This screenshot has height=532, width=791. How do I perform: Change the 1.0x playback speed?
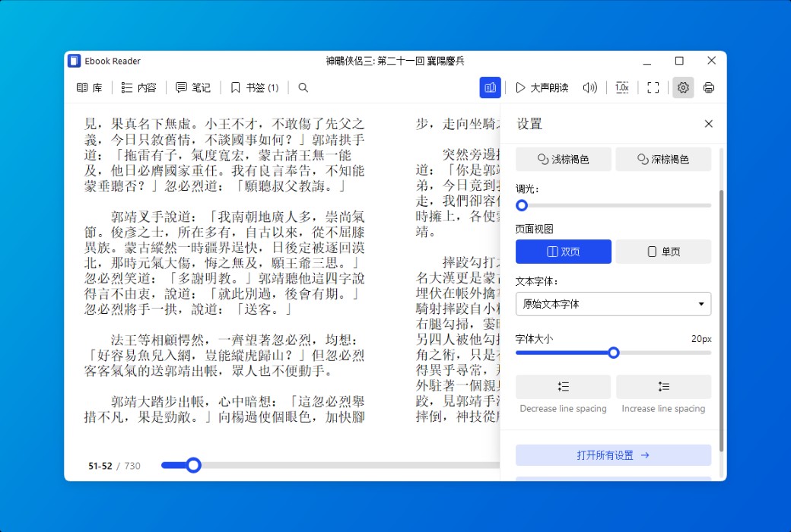pos(622,87)
